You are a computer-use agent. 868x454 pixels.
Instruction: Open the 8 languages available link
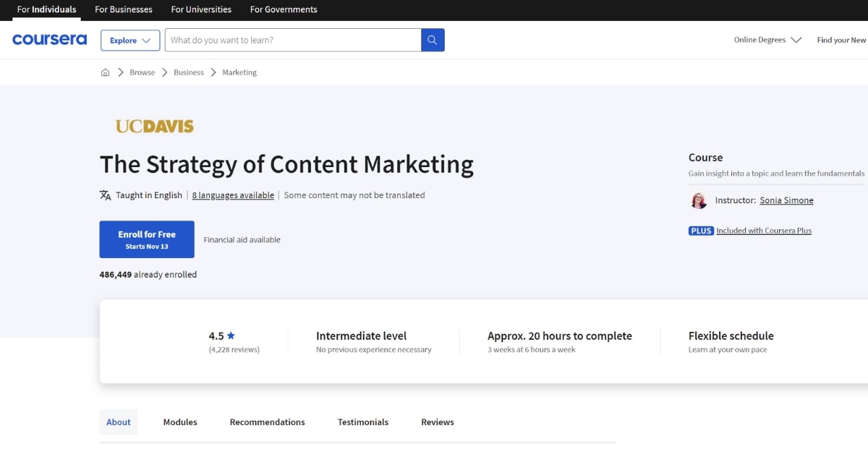coord(233,195)
